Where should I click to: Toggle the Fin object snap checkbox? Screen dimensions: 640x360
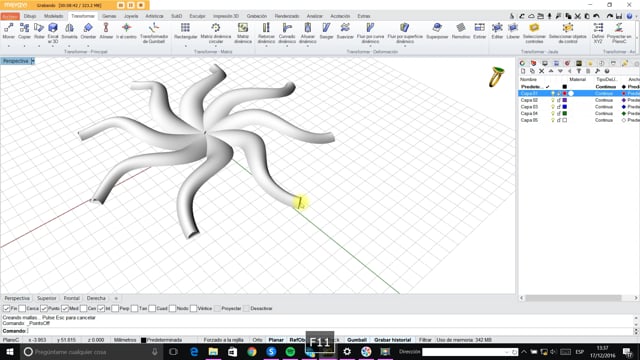pyautogui.click(x=7, y=309)
